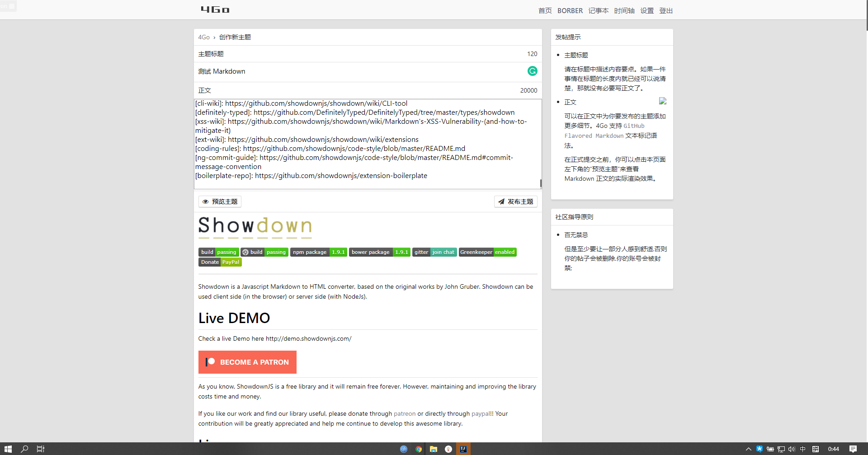Open the round white app on the taskbar
Screen dimensions: 868x455
pos(448,449)
